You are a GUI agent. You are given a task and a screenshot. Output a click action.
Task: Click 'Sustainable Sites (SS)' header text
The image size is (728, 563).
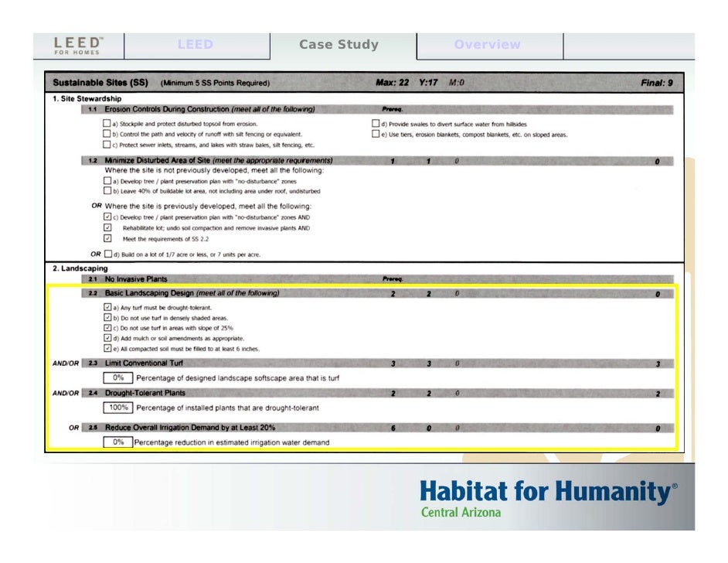(100, 83)
